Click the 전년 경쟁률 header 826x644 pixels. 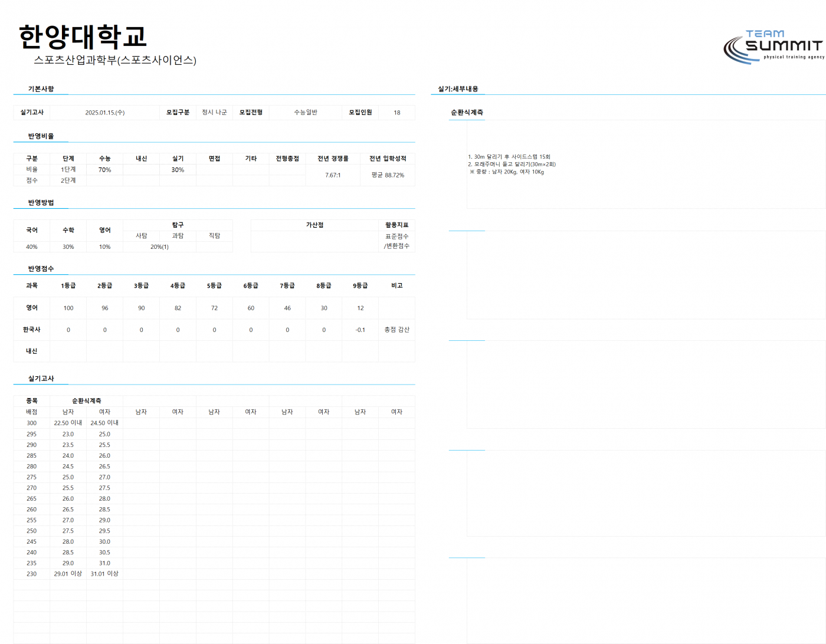point(333,159)
